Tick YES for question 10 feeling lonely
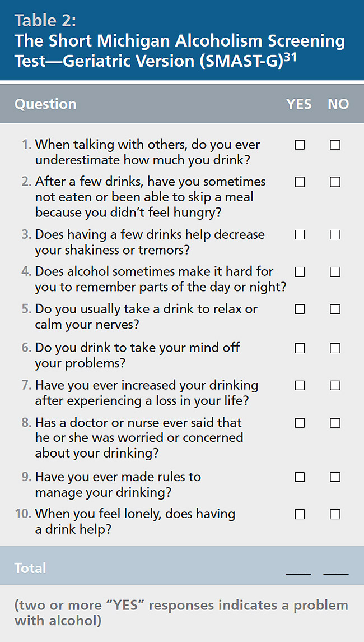 300,514
